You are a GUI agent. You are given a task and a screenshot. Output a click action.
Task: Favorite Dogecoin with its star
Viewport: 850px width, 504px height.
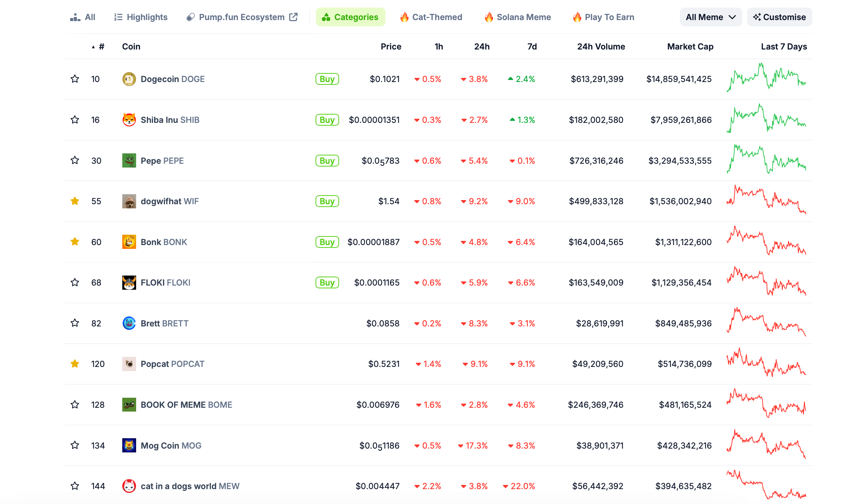(75, 79)
